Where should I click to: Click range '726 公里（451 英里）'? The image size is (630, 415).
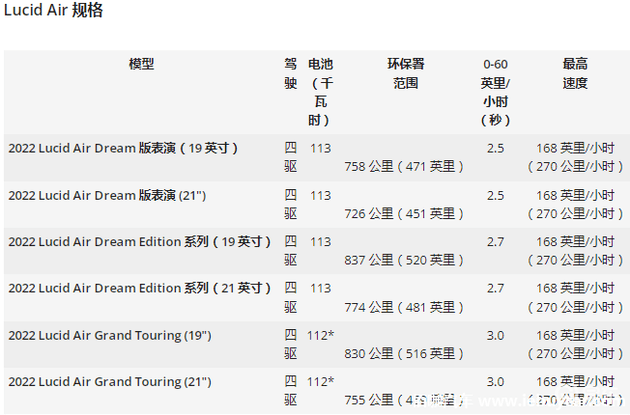coord(404,214)
